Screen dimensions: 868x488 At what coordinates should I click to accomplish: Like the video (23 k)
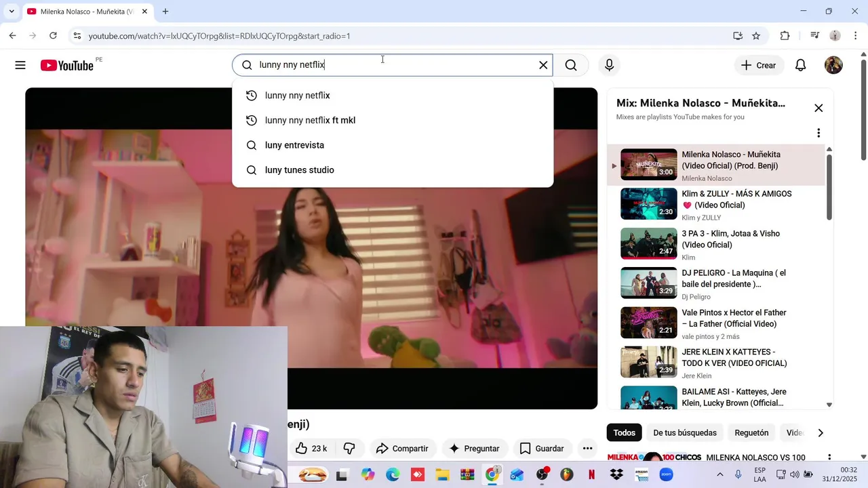[x=311, y=449]
